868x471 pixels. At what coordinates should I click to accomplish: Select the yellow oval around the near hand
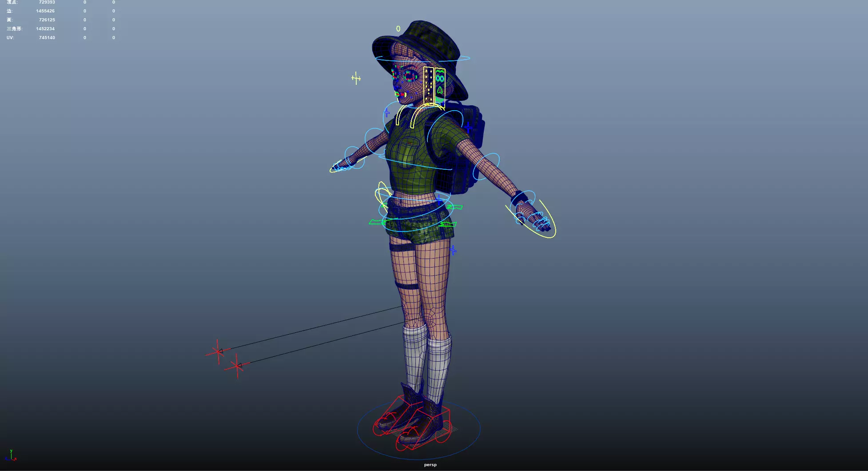click(x=531, y=219)
